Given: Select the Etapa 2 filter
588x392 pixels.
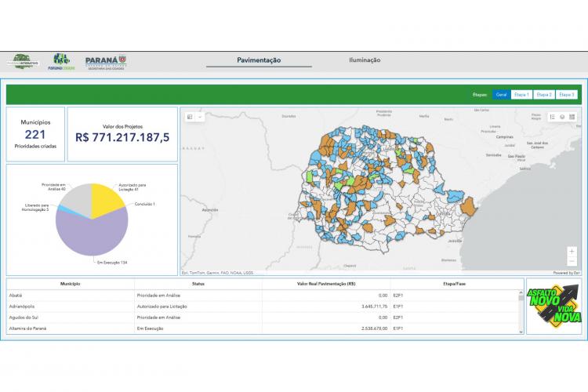Looking at the screenshot, I should coord(544,95).
